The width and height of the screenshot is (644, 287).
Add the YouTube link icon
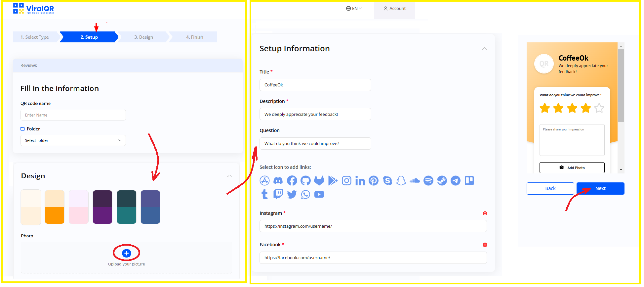tap(319, 194)
